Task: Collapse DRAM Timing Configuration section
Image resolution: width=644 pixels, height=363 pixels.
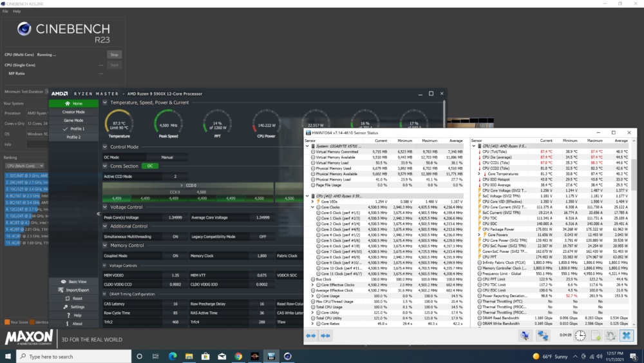Action: tap(104, 294)
